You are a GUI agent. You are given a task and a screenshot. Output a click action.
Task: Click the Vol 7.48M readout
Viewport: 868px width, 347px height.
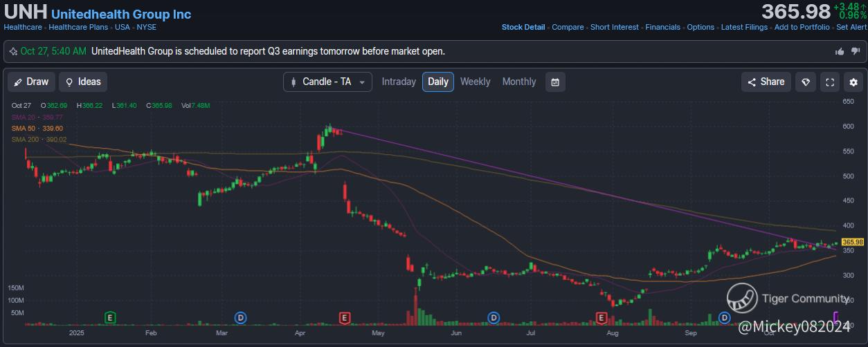click(x=196, y=105)
